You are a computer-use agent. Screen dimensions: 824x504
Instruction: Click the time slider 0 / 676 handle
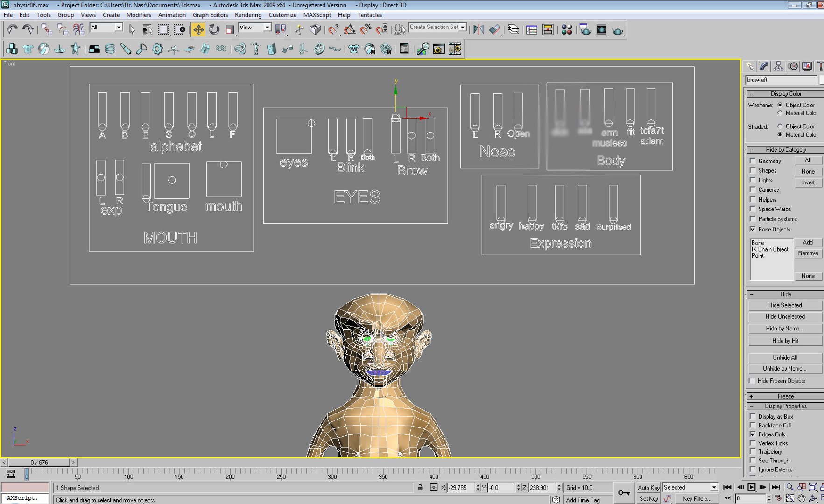click(x=40, y=462)
